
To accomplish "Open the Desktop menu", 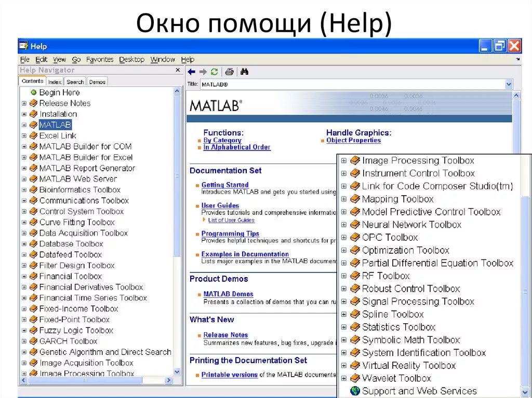I will click(x=131, y=60).
